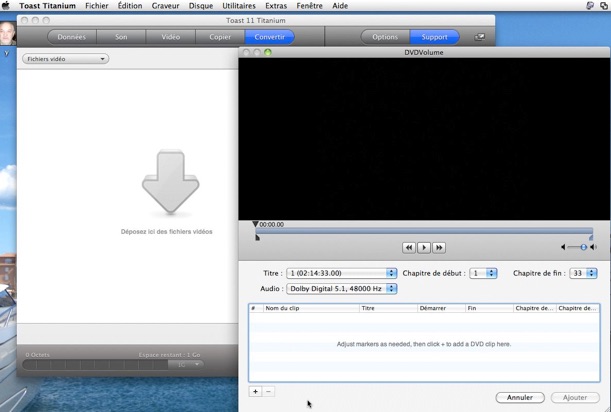Image resolution: width=611 pixels, height=412 pixels.
Task: Click the DVD clip timeline bar
Action: tap(424, 231)
